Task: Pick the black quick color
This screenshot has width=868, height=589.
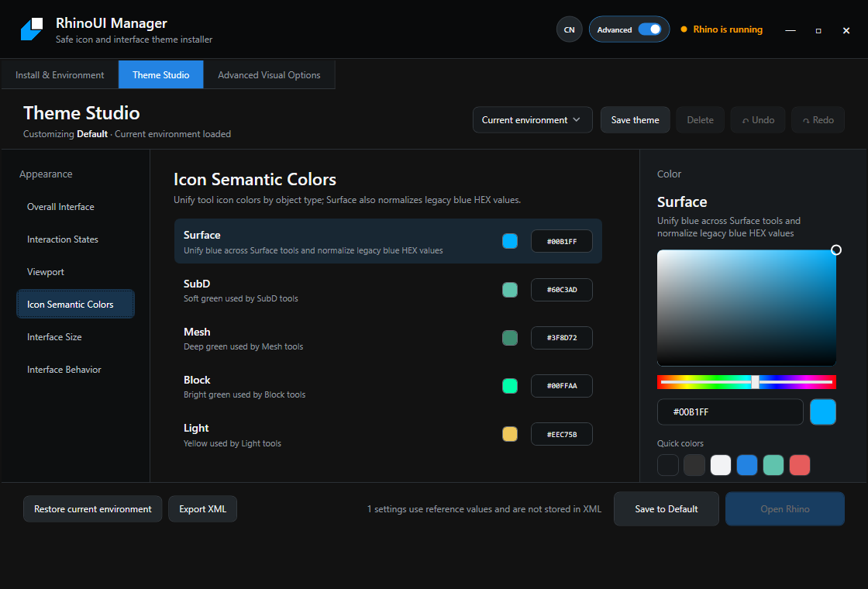Action: tap(667, 465)
